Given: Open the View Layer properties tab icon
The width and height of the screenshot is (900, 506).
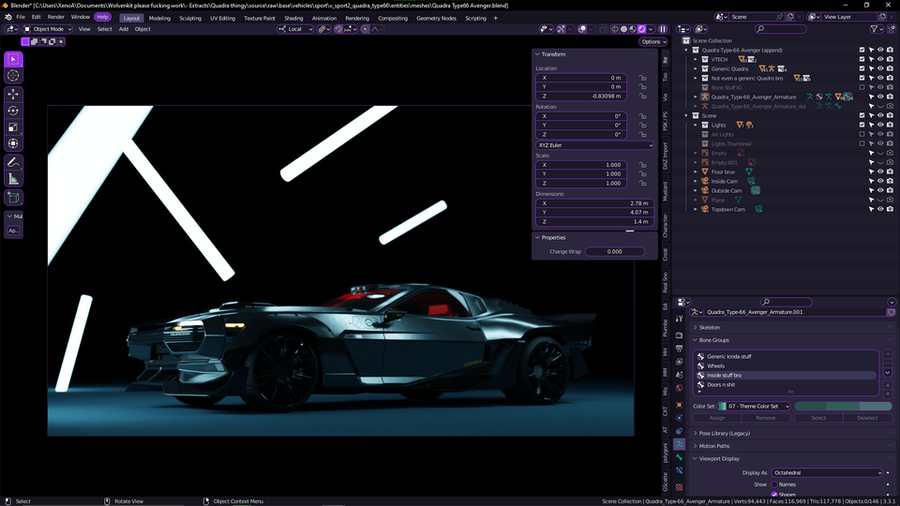Looking at the screenshot, I should tap(680, 361).
